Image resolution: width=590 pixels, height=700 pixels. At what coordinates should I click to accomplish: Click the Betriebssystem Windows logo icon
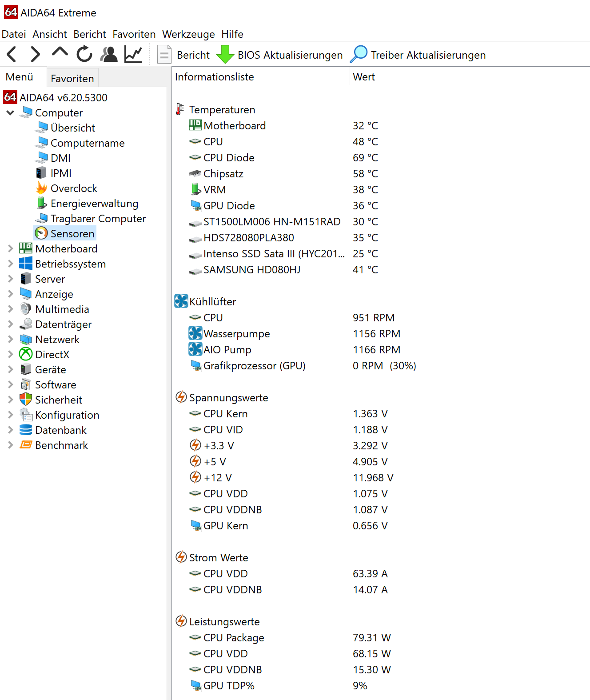point(26,264)
